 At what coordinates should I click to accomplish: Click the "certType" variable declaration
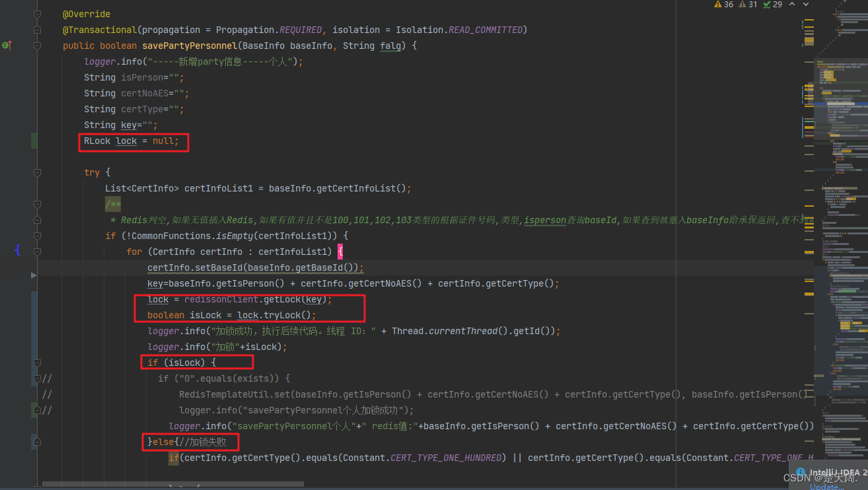coord(142,109)
